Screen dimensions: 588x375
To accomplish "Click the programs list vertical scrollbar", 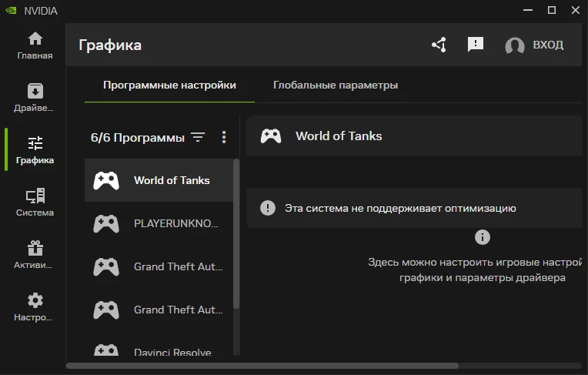I will coord(236,233).
